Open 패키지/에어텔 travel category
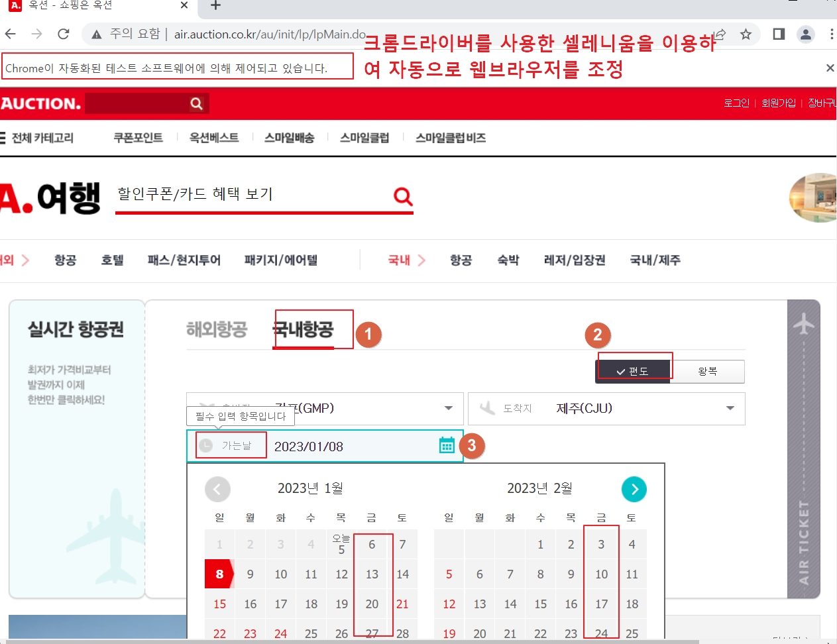 [281, 260]
